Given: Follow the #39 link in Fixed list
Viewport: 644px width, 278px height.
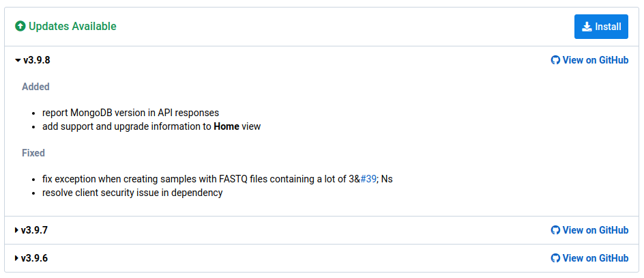Looking at the screenshot, I should point(368,179).
